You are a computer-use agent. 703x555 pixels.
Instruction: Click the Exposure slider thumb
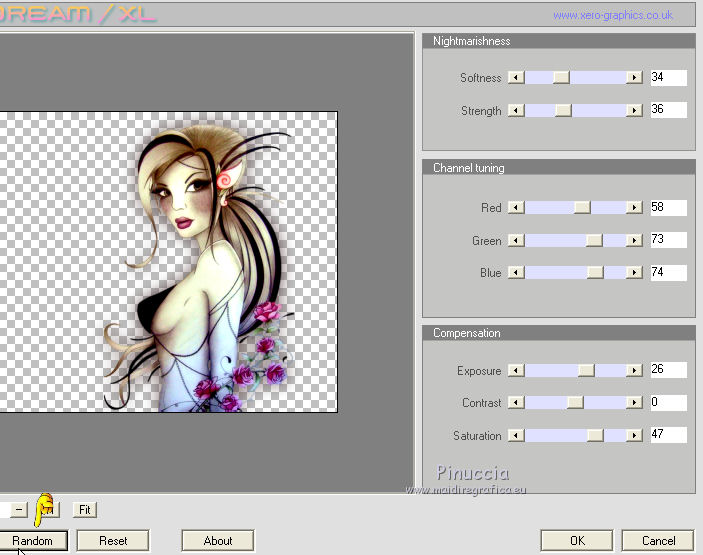586,370
